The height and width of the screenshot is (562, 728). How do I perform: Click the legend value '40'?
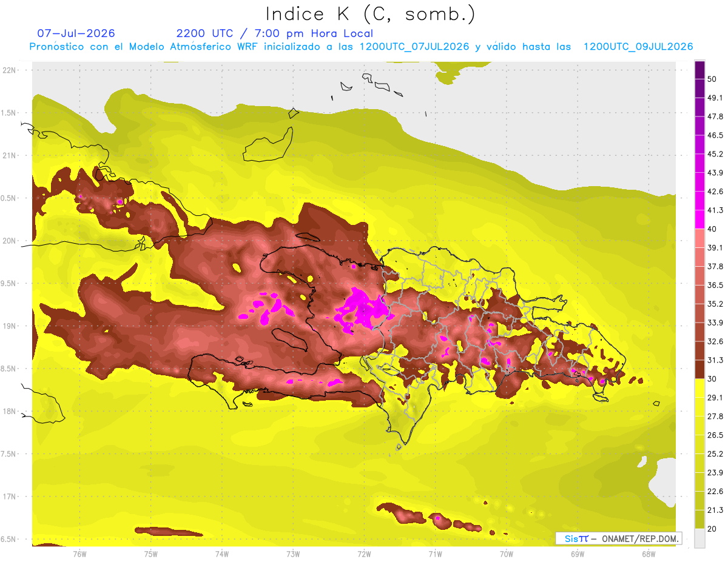click(x=712, y=229)
